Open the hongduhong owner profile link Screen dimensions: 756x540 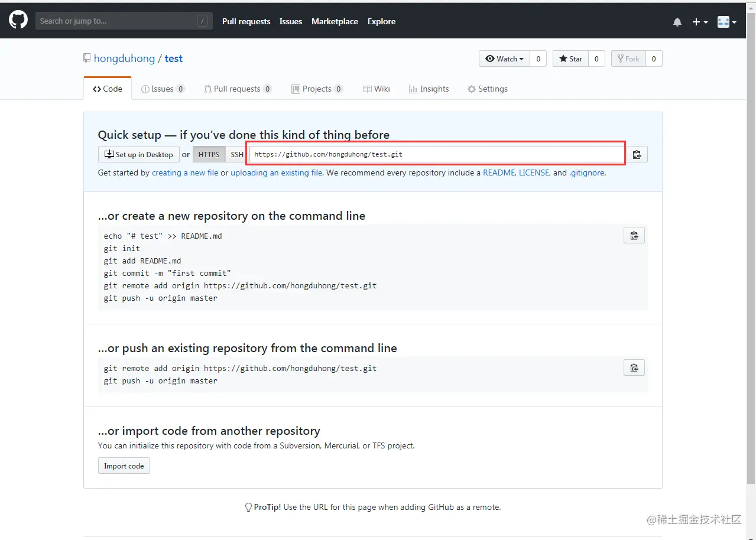click(124, 58)
